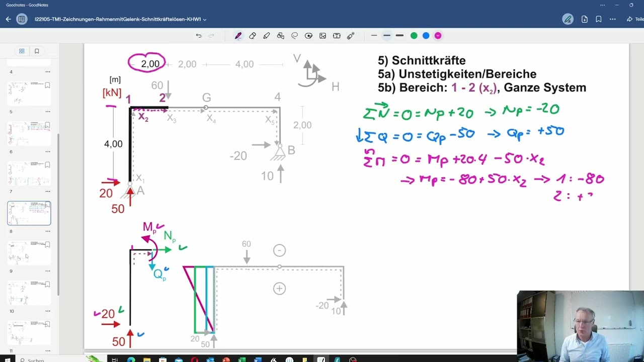Screen dimensions: 644x362
Task: Toggle bookmark on page 11 thumbnail
Action: click(x=47, y=324)
